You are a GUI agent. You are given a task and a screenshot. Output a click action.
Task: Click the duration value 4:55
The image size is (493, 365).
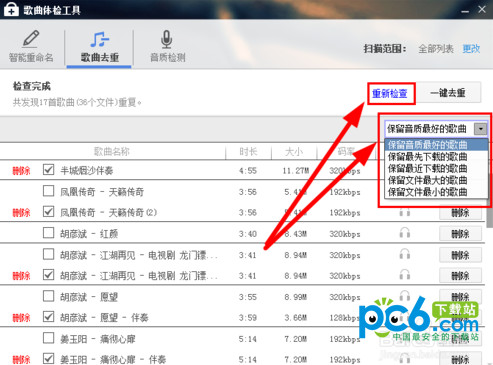(248, 171)
